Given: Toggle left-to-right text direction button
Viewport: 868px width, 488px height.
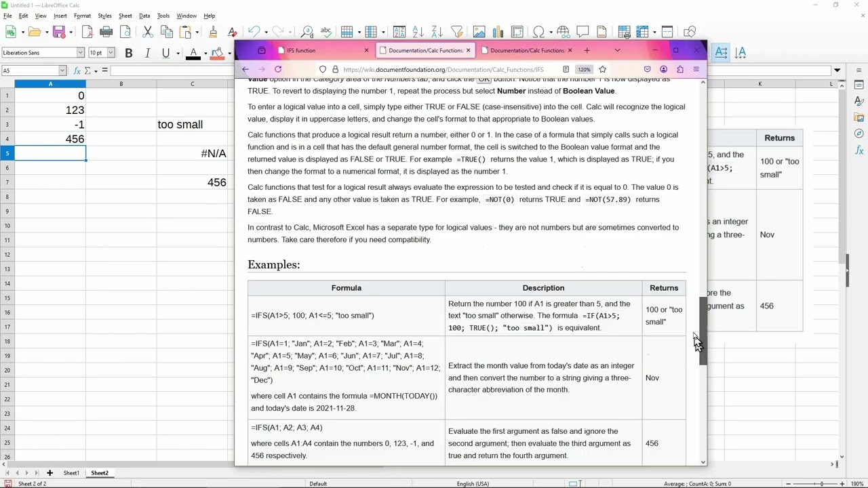Looking at the screenshot, I should (x=721, y=53).
